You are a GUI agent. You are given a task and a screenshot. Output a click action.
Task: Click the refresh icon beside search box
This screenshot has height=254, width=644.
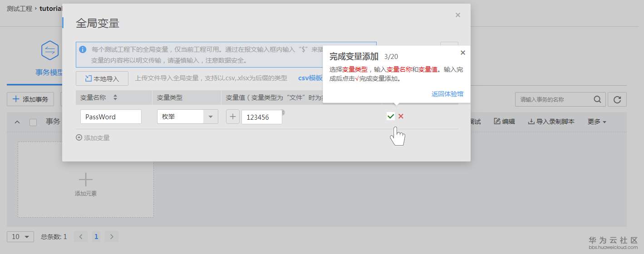(617, 99)
